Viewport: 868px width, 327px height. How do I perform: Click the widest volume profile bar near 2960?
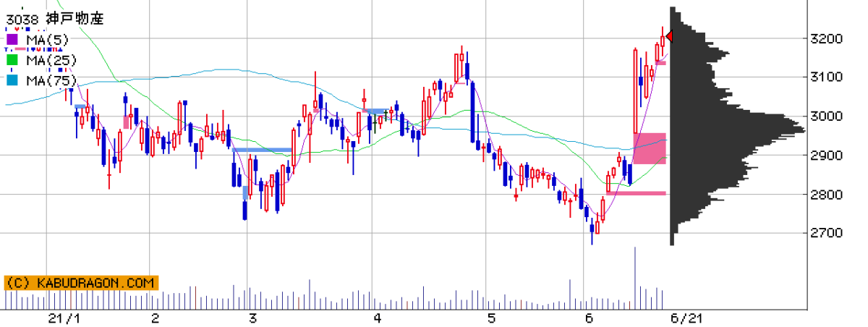click(738, 130)
